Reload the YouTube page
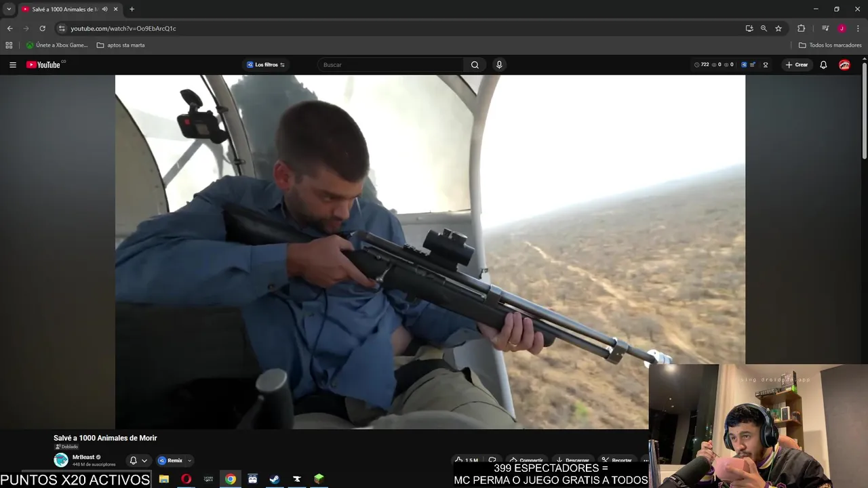This screenshot has height=488, width=868. (42, 28)
